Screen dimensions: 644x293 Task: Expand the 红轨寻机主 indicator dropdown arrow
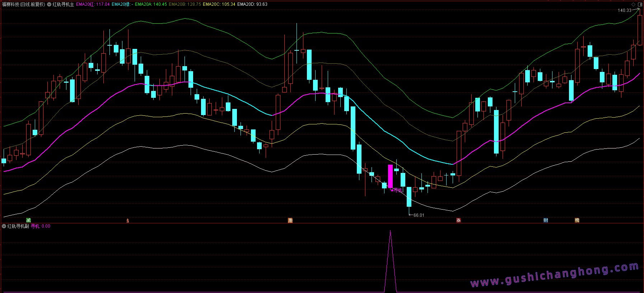coord(49,4)
